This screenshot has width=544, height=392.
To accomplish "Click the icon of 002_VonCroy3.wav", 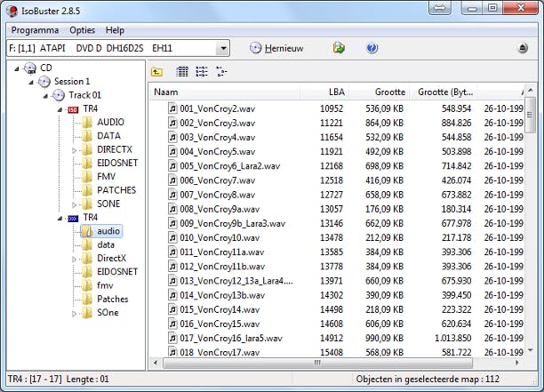I will [x=172, y=123].
